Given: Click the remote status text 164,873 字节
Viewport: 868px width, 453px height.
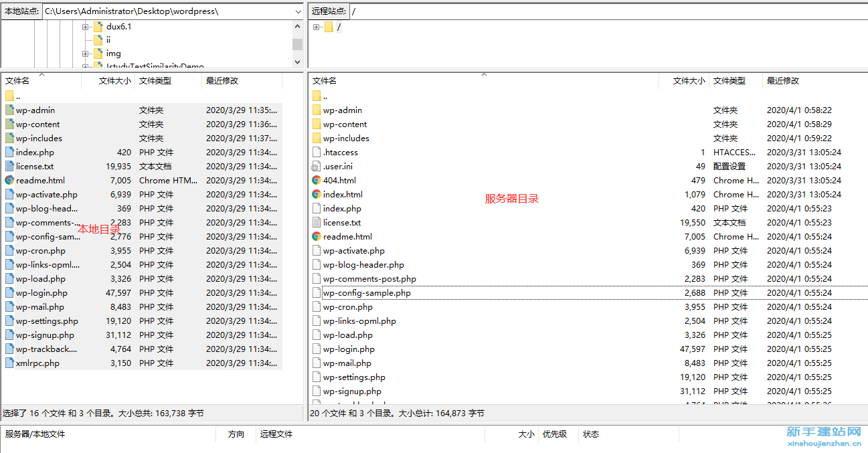Looking at the screenshot, I should pos(461,414).
